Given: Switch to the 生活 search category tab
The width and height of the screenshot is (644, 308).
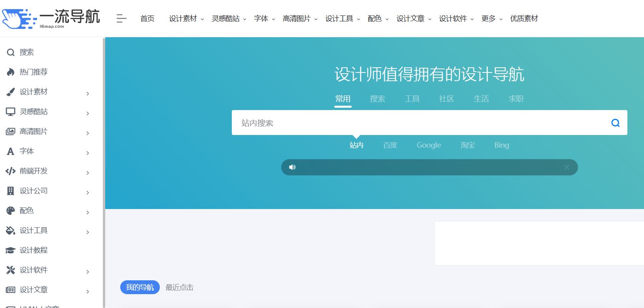Looking at the screenshot, I should click(x=481, y=99).
